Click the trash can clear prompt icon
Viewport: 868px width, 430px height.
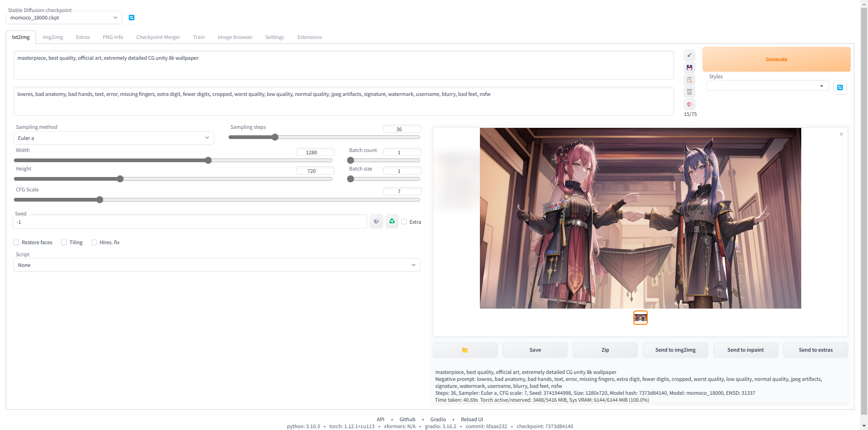click(689, 92)
